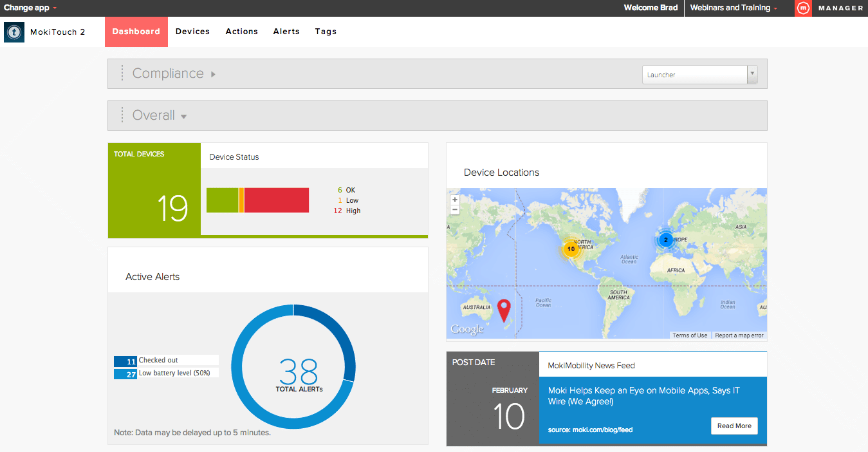Open the blue cluster marker showing 2
This screenshot has width=868, height=452.
click(666, 240)
